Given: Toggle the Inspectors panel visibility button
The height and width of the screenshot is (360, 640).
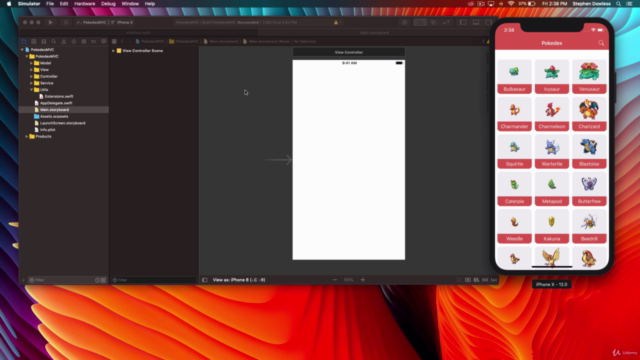Looking at the screenshot, I should pos(489,22).
